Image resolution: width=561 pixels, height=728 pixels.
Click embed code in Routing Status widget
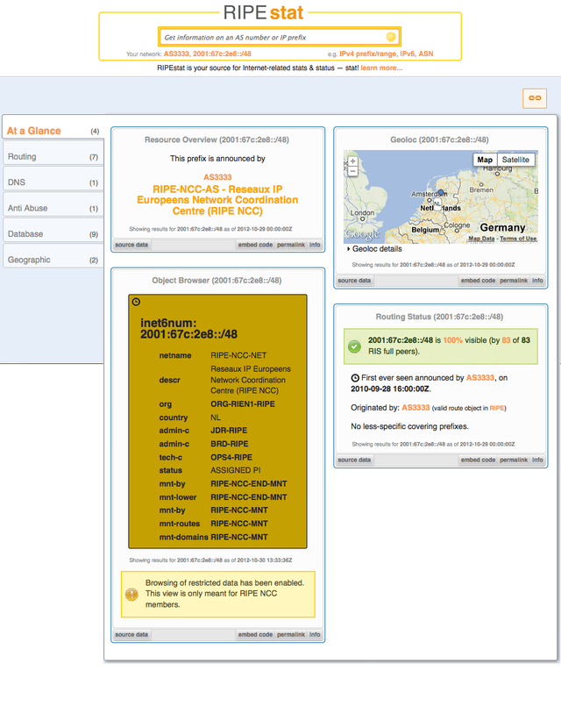(x=478, y=460)
